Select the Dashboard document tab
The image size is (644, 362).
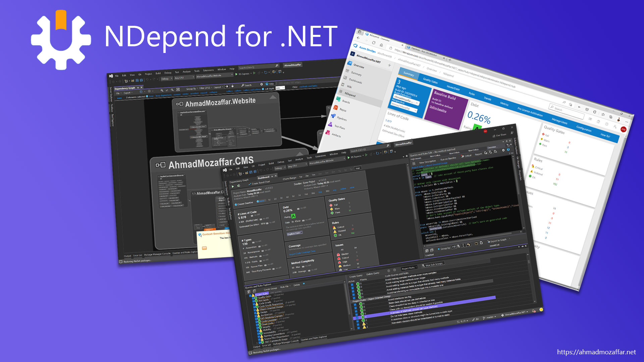(263, 177)
